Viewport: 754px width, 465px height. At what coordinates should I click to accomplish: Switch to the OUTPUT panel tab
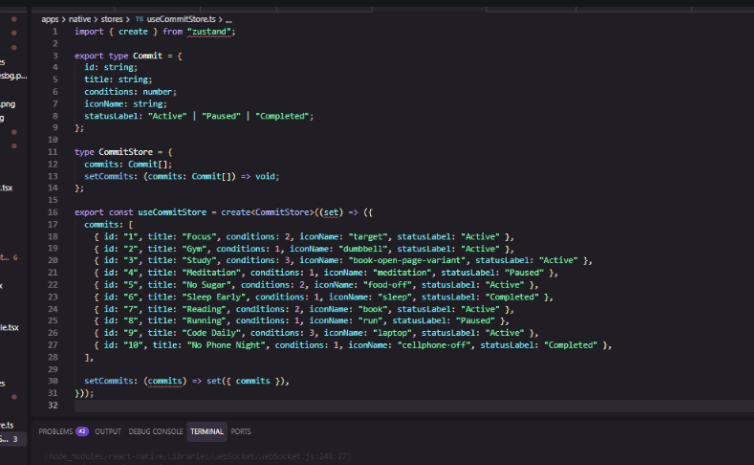(x=108, y=431)
